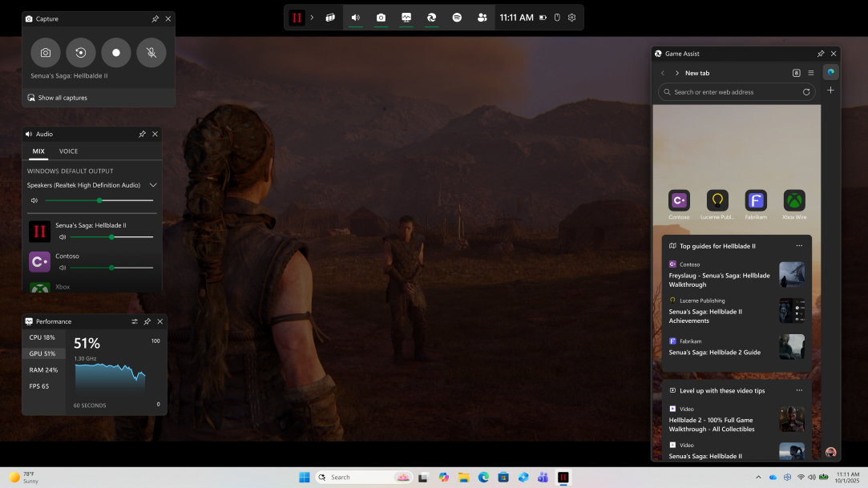The width and height of the screenshot is (868, 488).
Task: Open Game Bar settings gear
Action: pos(572,18)
